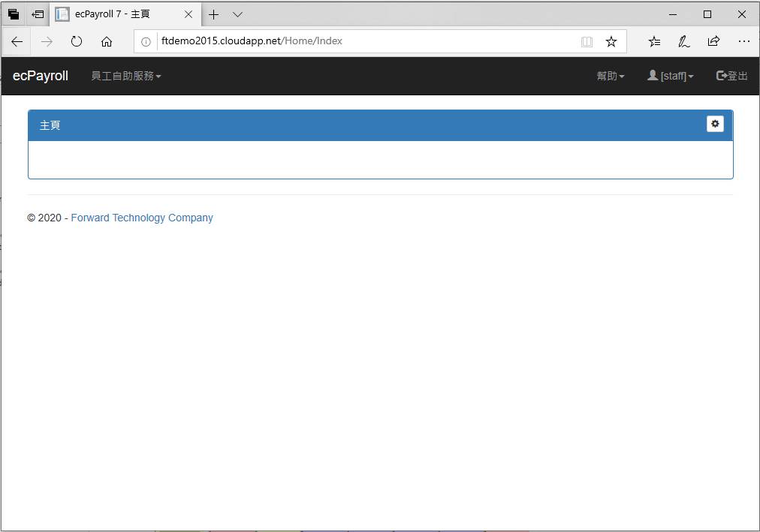
Task: Open the Edge reading view icon
Action: [x=587, y=42]
